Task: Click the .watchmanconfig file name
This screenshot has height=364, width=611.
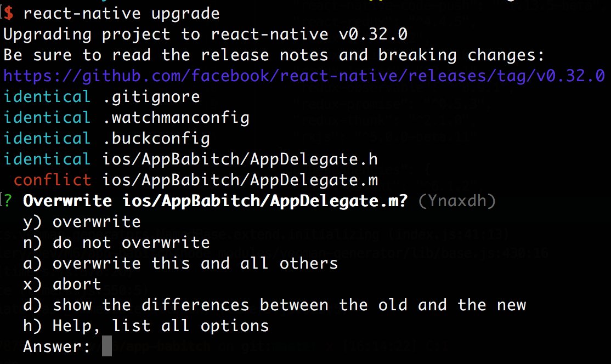Action: coord(176,117)
